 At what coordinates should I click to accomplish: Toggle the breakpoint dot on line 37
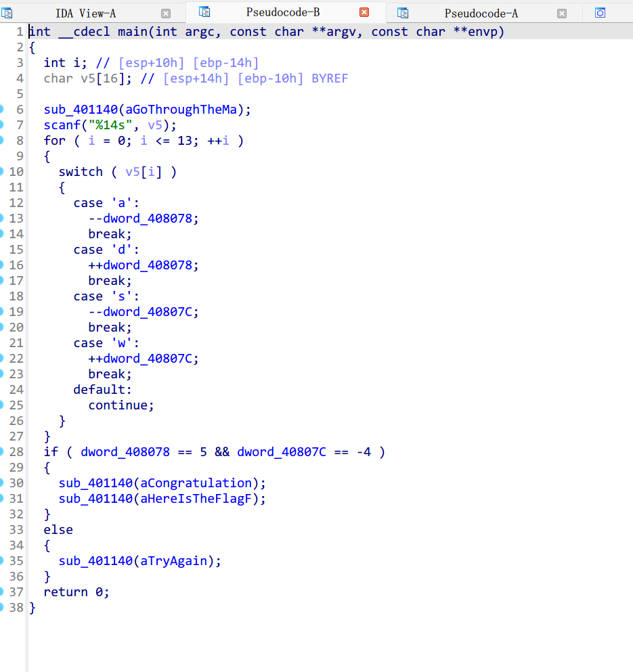point(1,592)
